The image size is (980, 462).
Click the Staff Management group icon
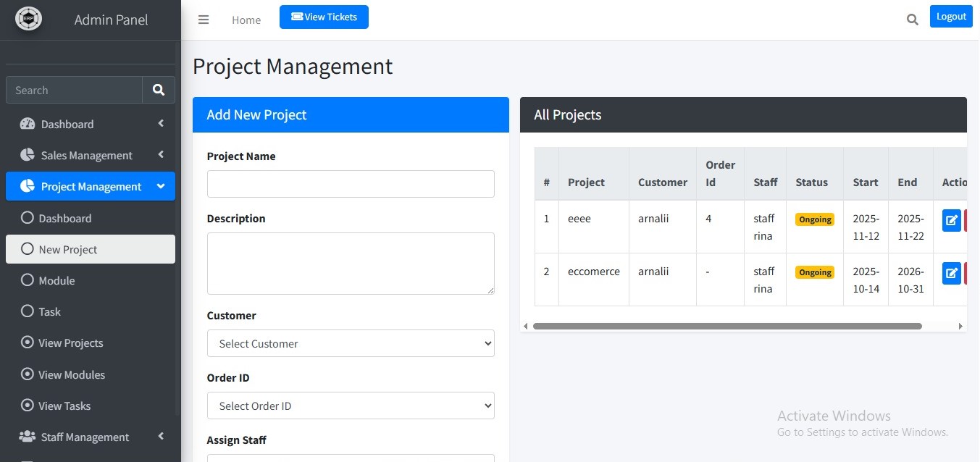coord(28,437)
